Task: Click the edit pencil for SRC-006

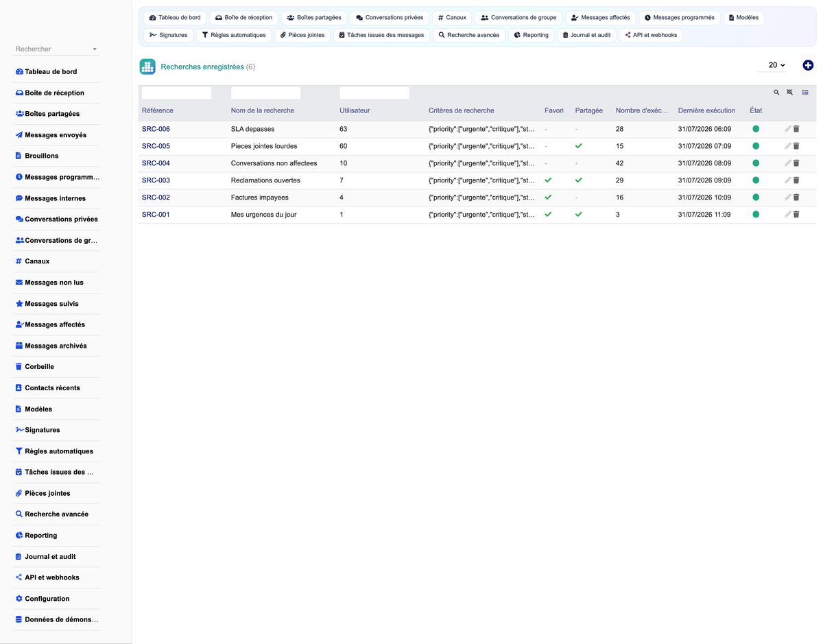Action: click(788, 129)
